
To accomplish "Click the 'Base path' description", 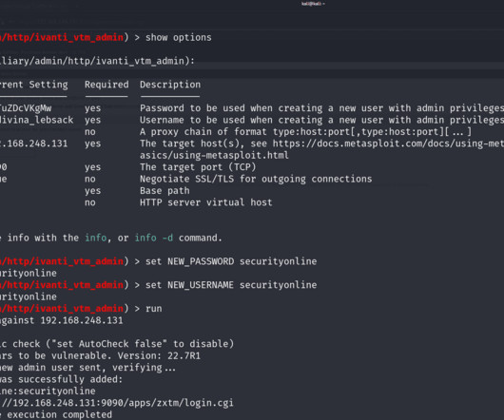I will pyautogui.click(x=165, y=191).
